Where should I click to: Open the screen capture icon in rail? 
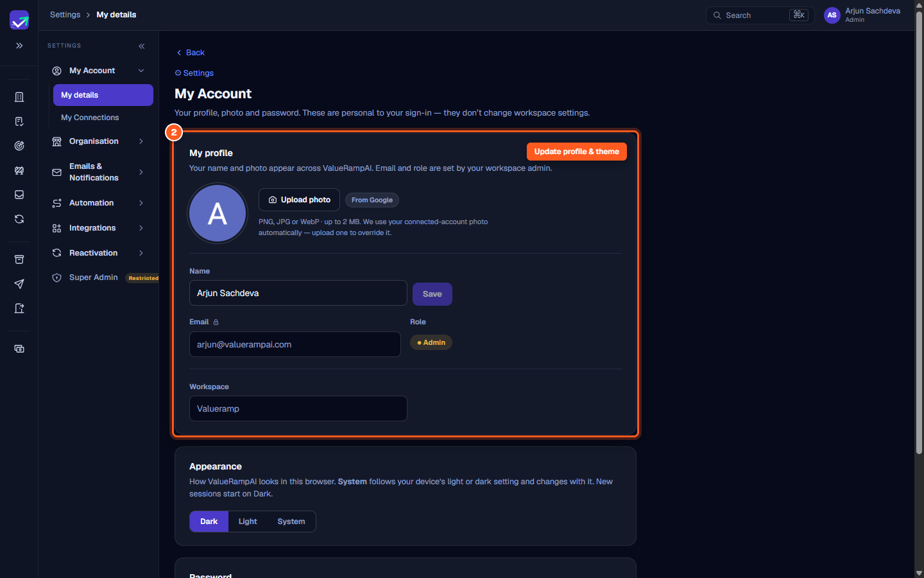19,349
